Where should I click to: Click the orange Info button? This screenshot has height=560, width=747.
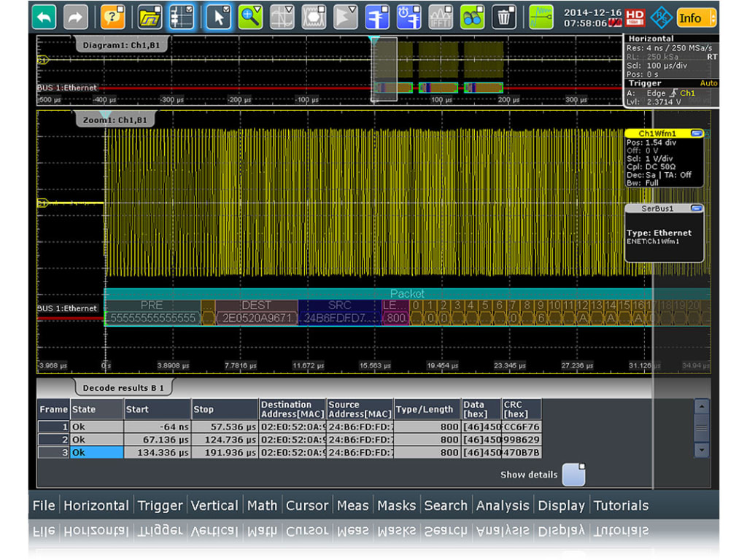[x=696, y=18]
